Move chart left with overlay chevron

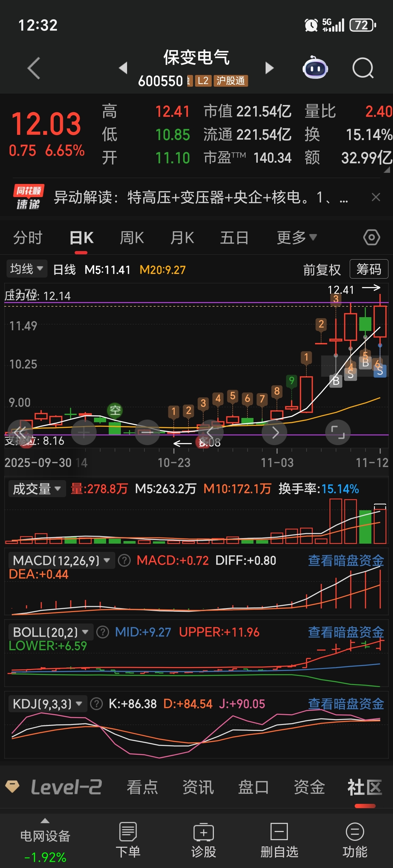click(x=211, y=432)
